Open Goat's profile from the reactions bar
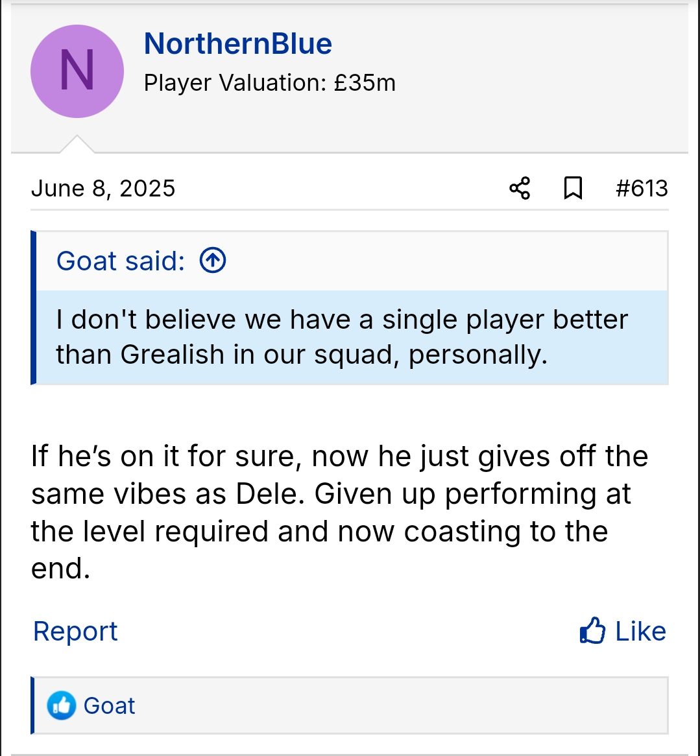This screenshot has height=756, width=700. pyautogui.click(x=109, y=705)
